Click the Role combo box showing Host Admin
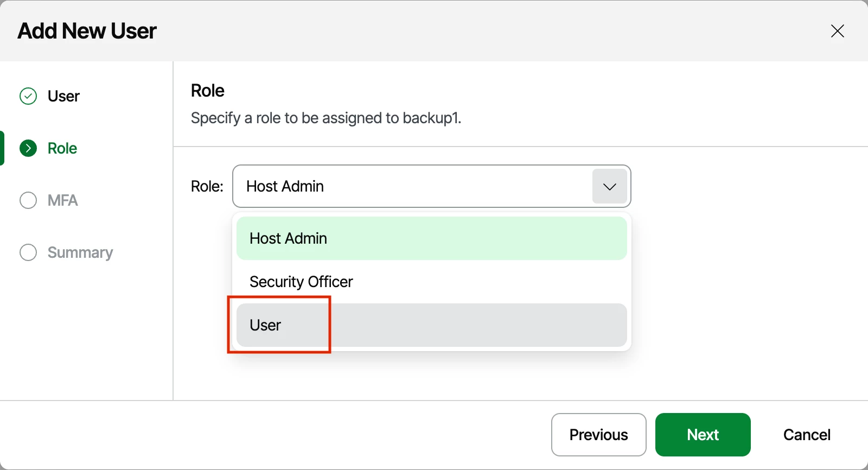Image resolution: width=868 pixels, height=470 pixels. (431, 186)
